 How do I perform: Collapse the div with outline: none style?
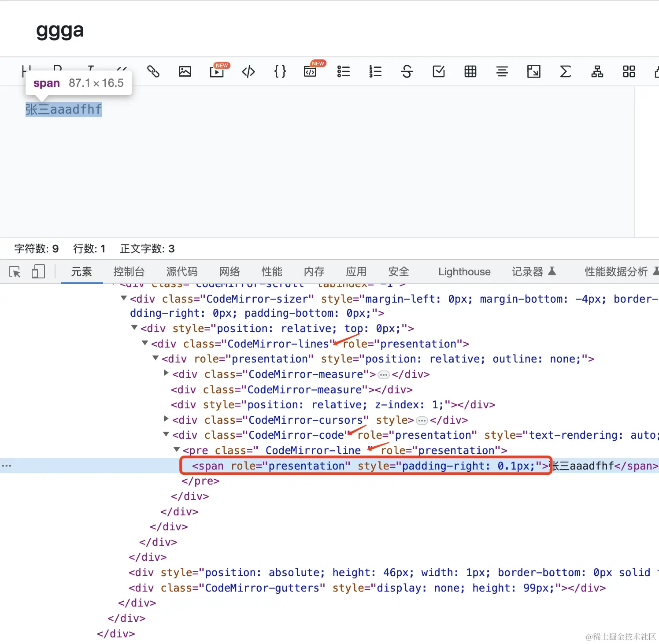pyautogui.click(x=155, y=358)
